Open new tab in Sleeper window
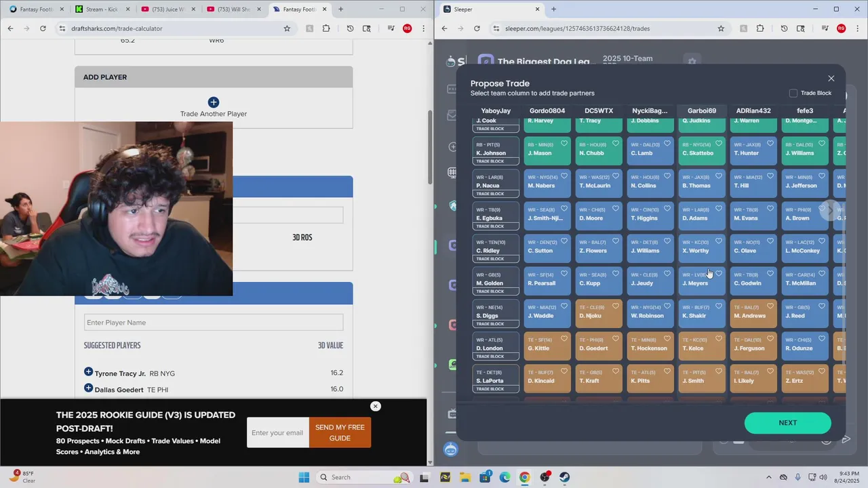The image size is (868, 488). (x=553, y=9)
